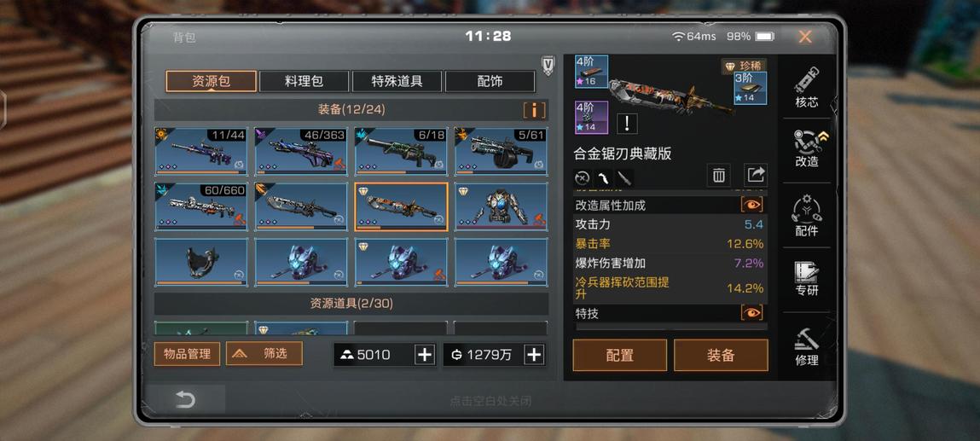Click the back arrow at bottom left
Image resolution: width=980 pixels, height=441 pixels.
click(x=185, y=399)
